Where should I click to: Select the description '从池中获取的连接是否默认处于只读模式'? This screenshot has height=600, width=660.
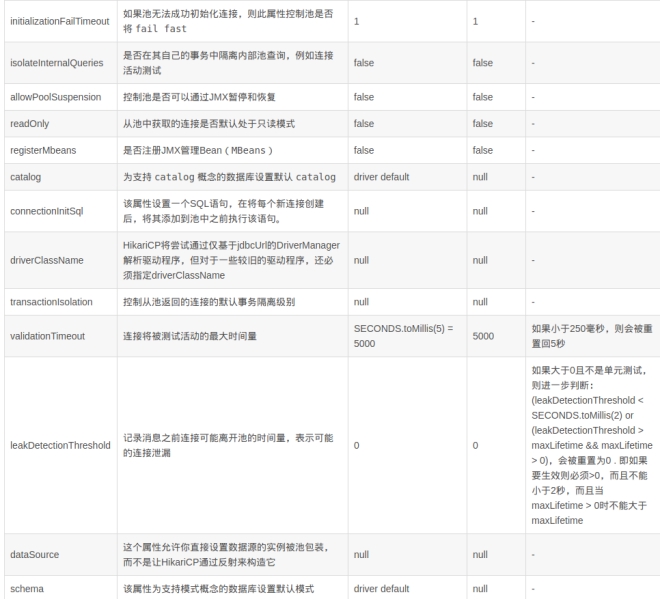tap(209, 123)
